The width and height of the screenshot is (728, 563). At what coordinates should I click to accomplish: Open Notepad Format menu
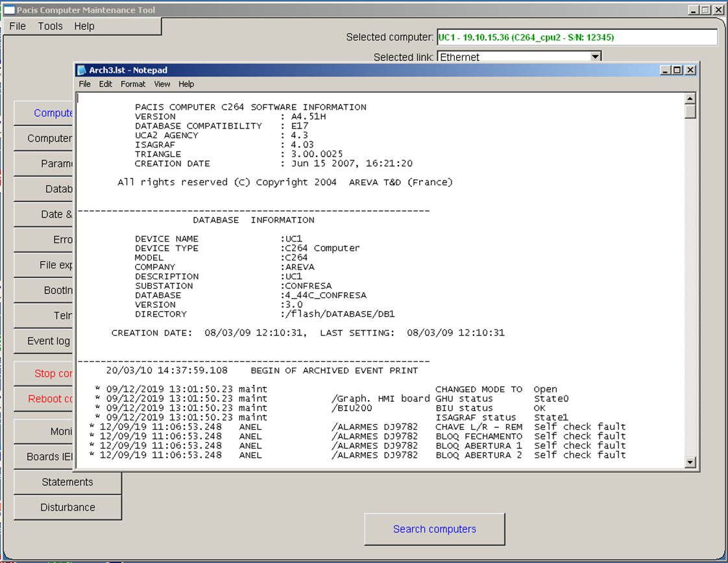[x=133, y=84]
